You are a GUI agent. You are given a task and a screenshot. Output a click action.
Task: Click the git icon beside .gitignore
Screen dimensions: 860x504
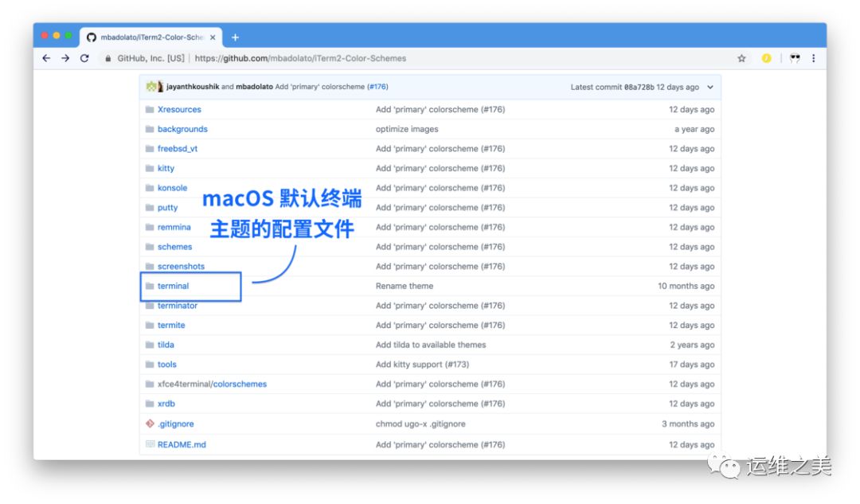[x=150, y=424]
